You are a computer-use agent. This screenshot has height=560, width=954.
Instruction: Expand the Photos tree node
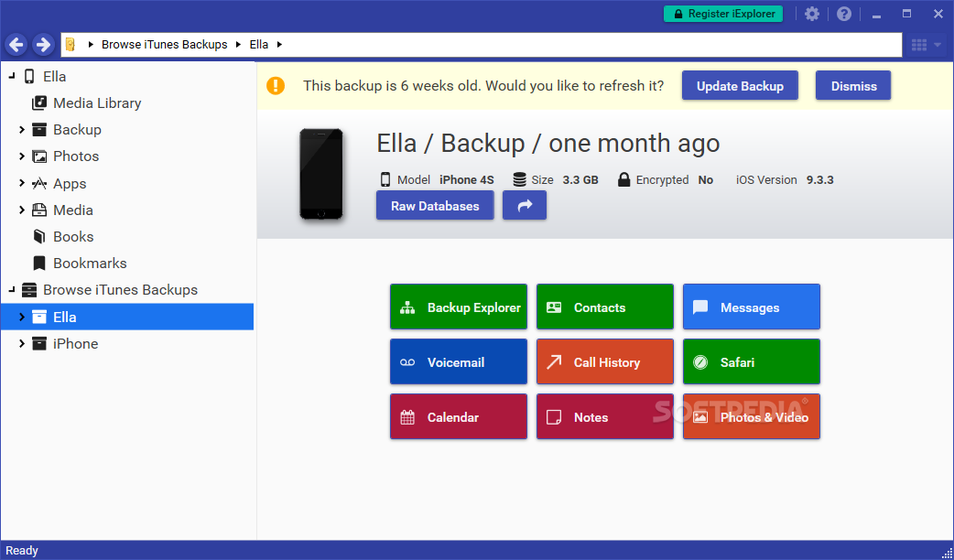pyautogui.click(x=22, y=156)
